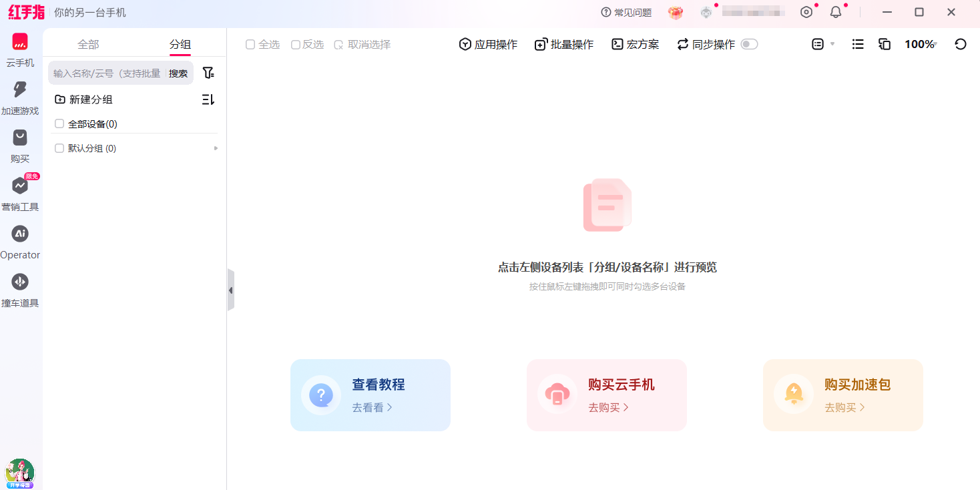Check the 全部设备(0) checkbox
The width and height of the screenshot is (980, 490).
pos(59,124)
